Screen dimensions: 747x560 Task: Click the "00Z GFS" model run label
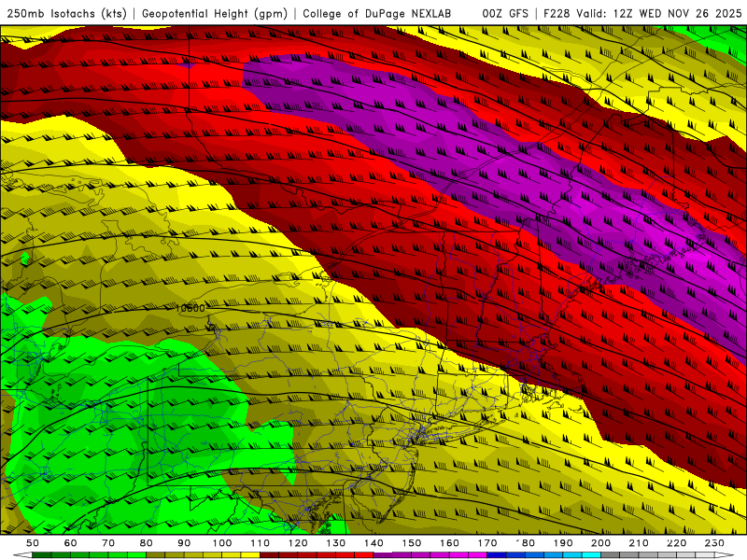[x=505, y=13]
